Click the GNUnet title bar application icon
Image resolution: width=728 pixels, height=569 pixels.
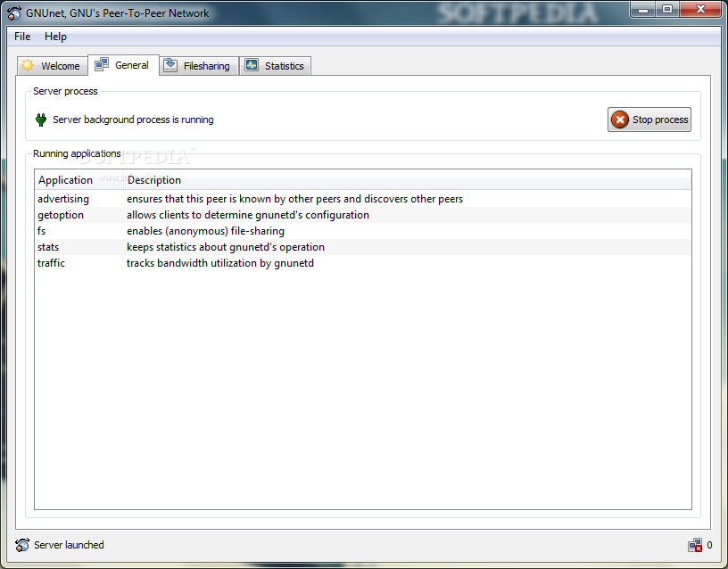pyautogui.click(x=14, y=13)
